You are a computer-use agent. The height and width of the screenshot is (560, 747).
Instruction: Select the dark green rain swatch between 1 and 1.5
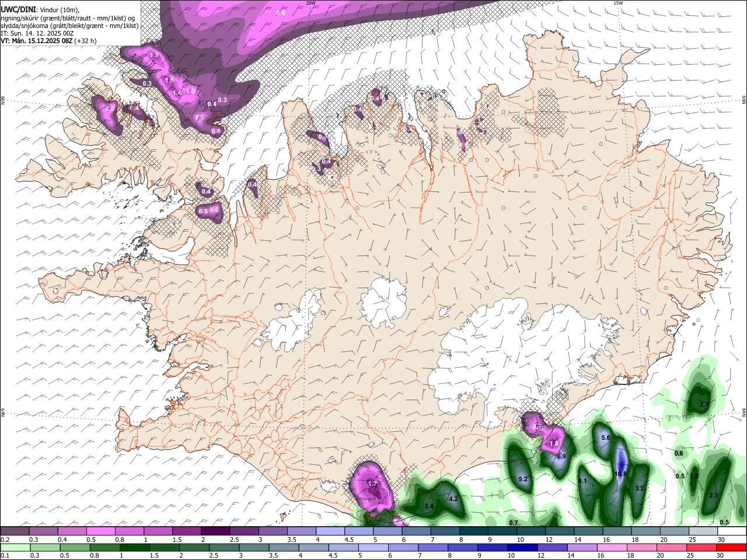tap(134, 547)
